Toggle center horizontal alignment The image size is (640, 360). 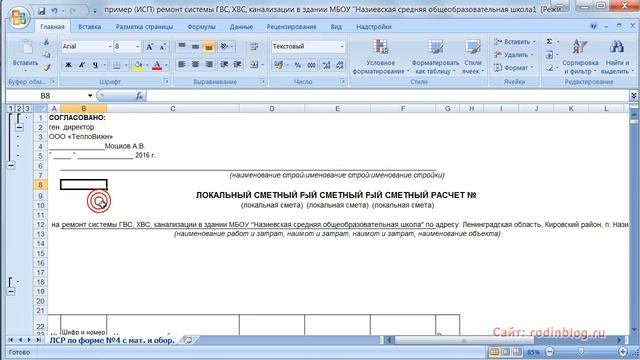pos(195,64)
